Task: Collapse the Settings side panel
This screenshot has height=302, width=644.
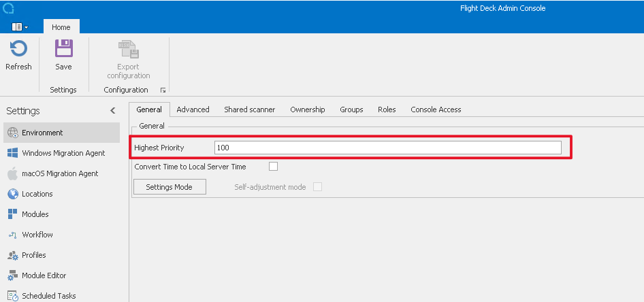Action: point(113,111)
